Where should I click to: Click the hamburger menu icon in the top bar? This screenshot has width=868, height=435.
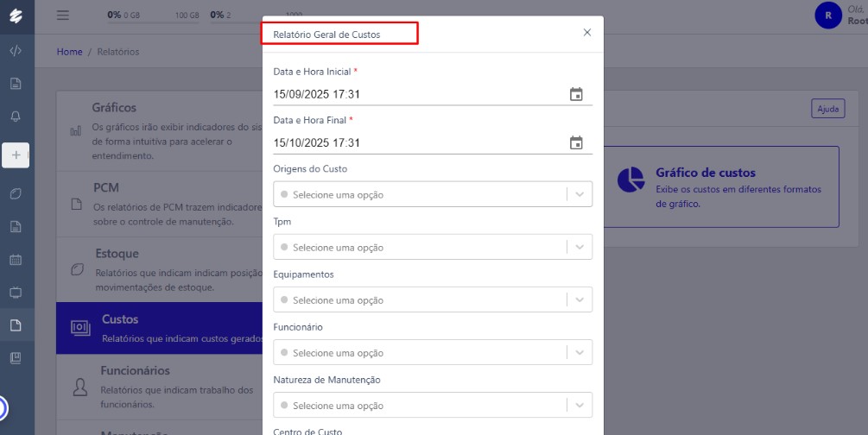[63, 15]
